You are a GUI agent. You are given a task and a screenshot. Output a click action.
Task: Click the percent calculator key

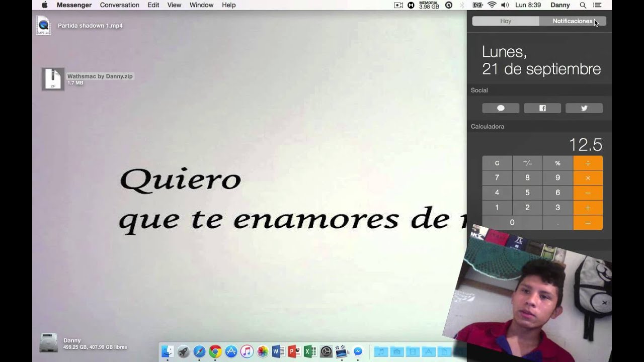557,163
